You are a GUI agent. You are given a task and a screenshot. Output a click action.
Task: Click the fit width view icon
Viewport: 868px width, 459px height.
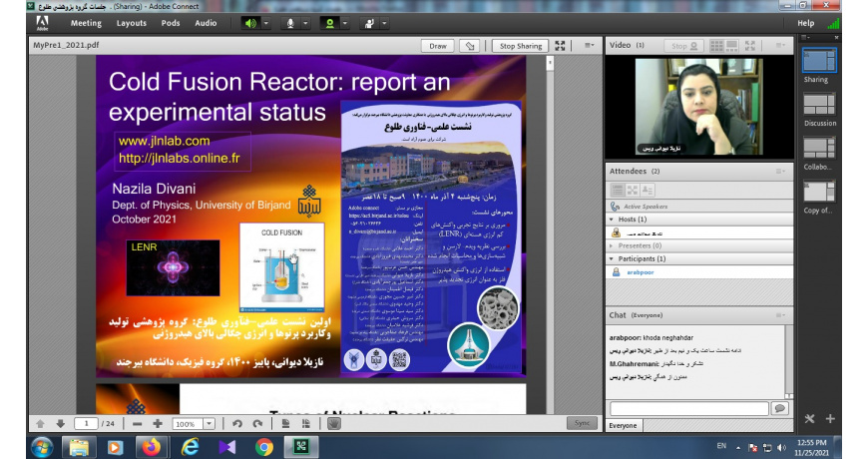pyautogui.click(x=305, y=423)
